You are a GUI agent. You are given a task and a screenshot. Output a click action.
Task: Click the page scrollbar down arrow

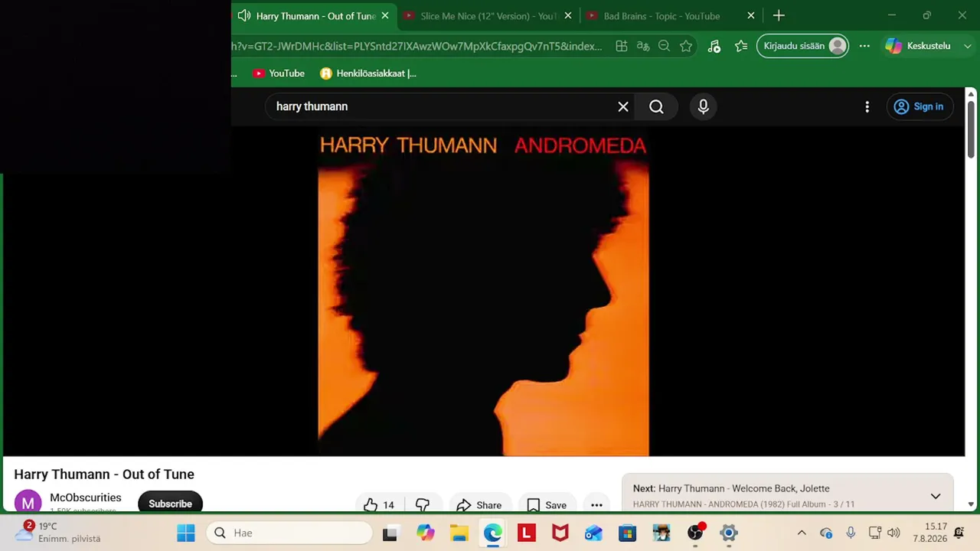click(971, 504)
